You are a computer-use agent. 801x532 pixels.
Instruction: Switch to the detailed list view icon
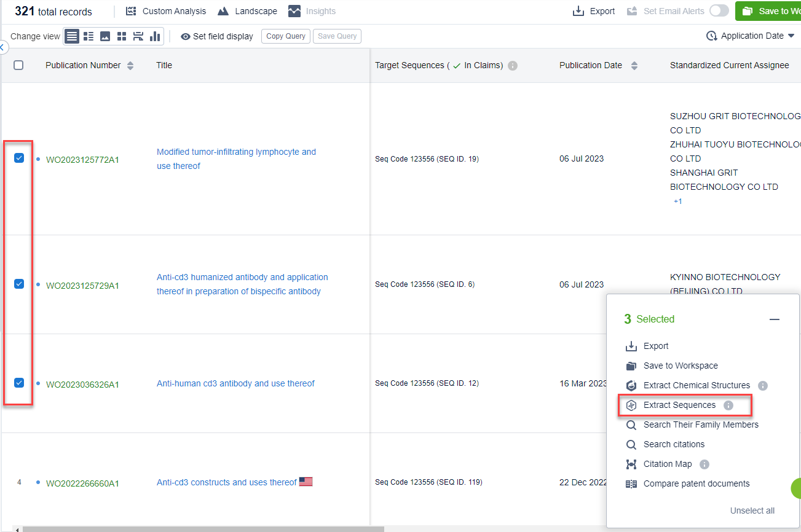(x=89, y=36)
